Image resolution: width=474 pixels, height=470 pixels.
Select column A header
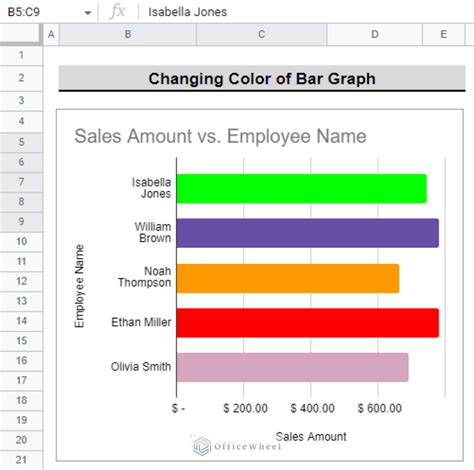click(x=51, y=34)
